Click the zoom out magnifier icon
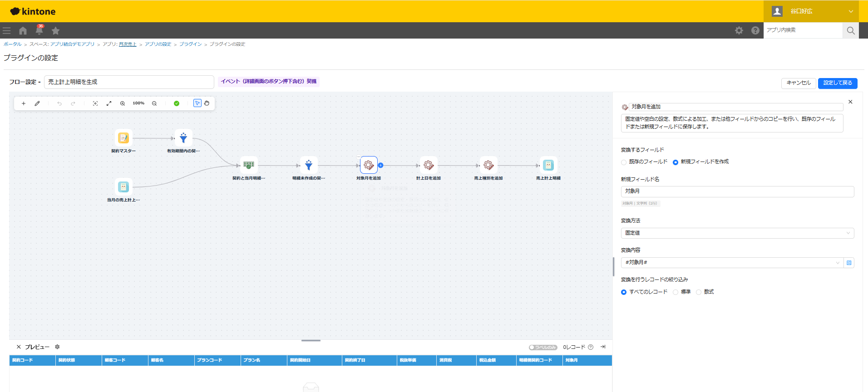 pyautogui.click(x=154, y=103)
